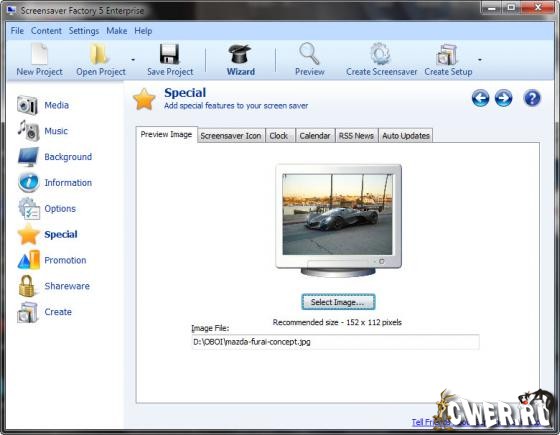Minimize the Screensaver Factory window
Viewport: 560px width, 435px height.
(492, 8)
